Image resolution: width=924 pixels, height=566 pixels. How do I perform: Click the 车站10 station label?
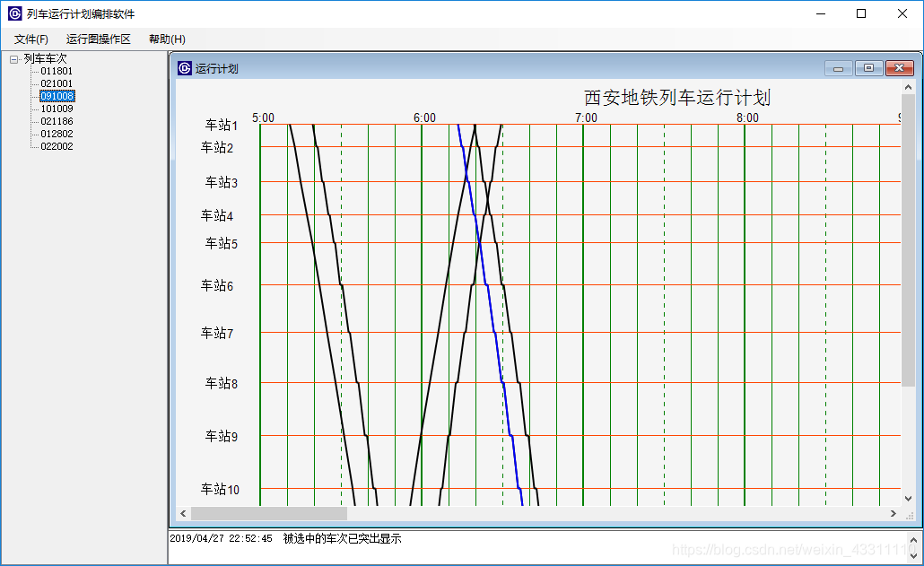click(220, 489)
